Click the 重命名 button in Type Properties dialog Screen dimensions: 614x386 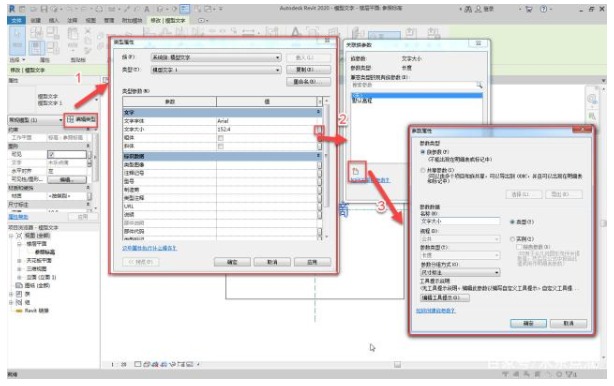[308, 82]
